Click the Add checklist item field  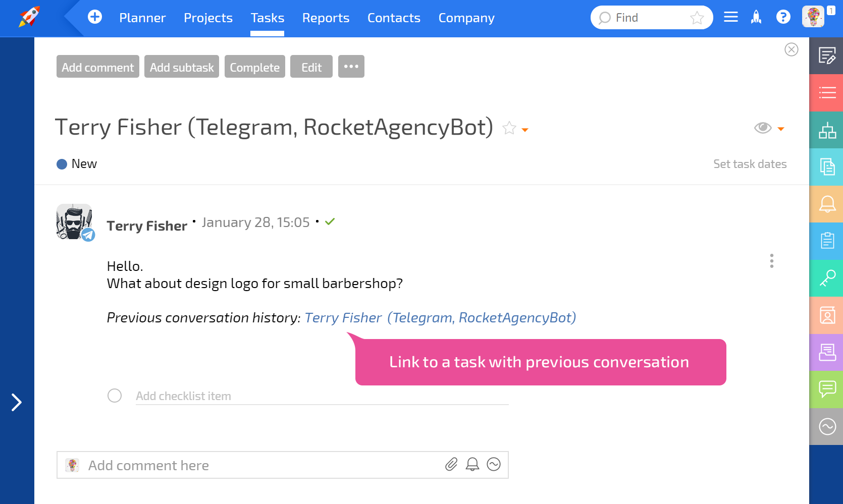(x=322, y=396)
